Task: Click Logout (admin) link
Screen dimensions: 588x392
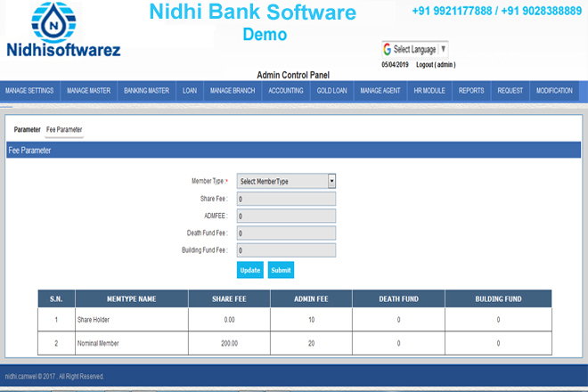Action: (436, 64)
